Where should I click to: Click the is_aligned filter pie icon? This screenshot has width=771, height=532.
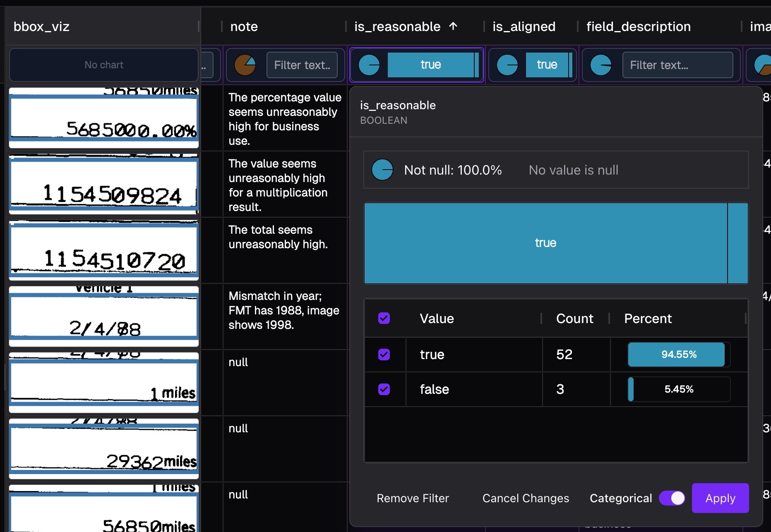[507, 65]
